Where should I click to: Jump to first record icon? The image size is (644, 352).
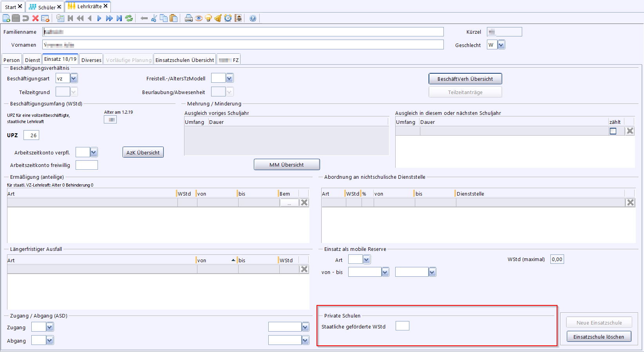(71, 18)
